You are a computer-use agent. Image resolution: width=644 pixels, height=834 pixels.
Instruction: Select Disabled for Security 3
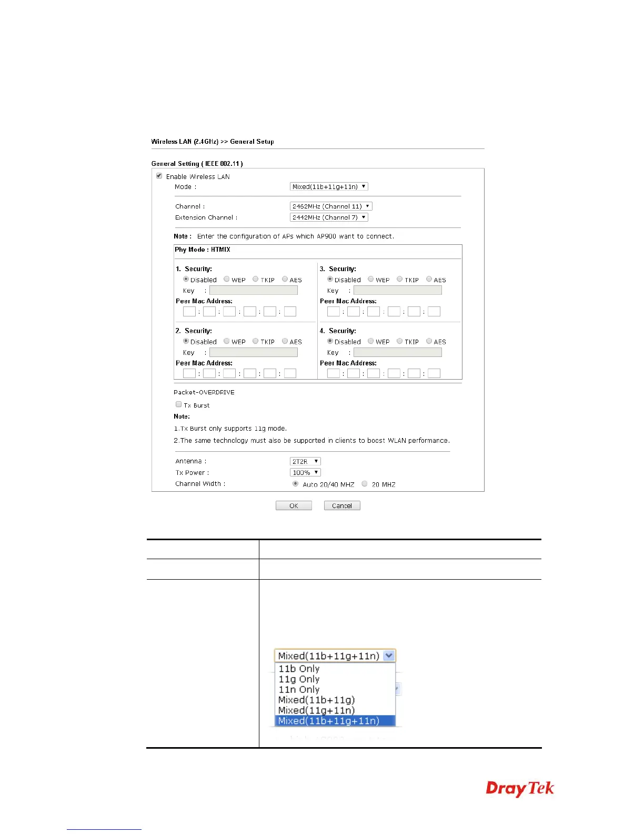(330, 279)
